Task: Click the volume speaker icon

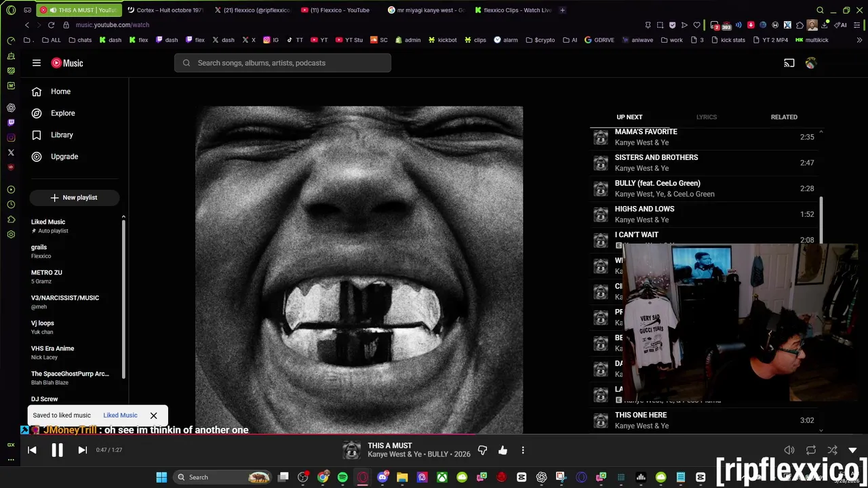Action: coord(789,450)
